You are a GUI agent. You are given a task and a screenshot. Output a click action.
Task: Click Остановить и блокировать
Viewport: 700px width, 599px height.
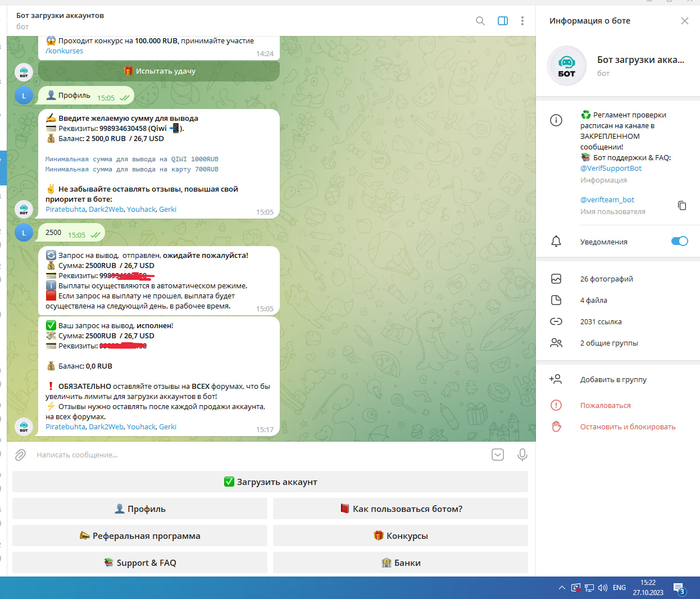pyautogui.click(x=628, y=426)
